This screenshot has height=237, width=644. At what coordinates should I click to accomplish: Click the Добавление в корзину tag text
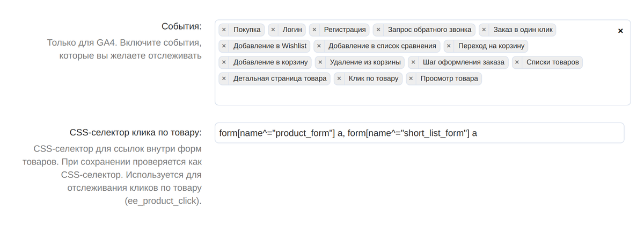[270, 62]
